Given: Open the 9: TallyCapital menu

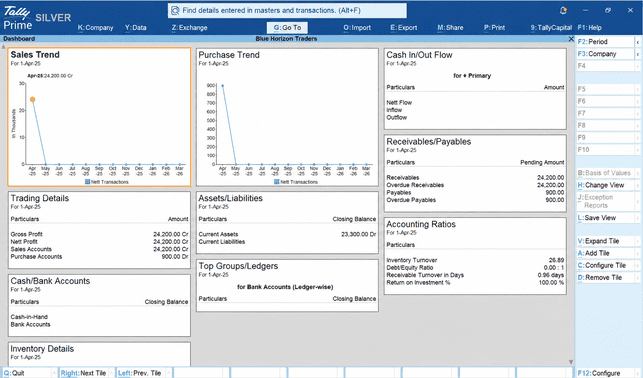Looking at the screenshot, I should click(x=551, y=28).
